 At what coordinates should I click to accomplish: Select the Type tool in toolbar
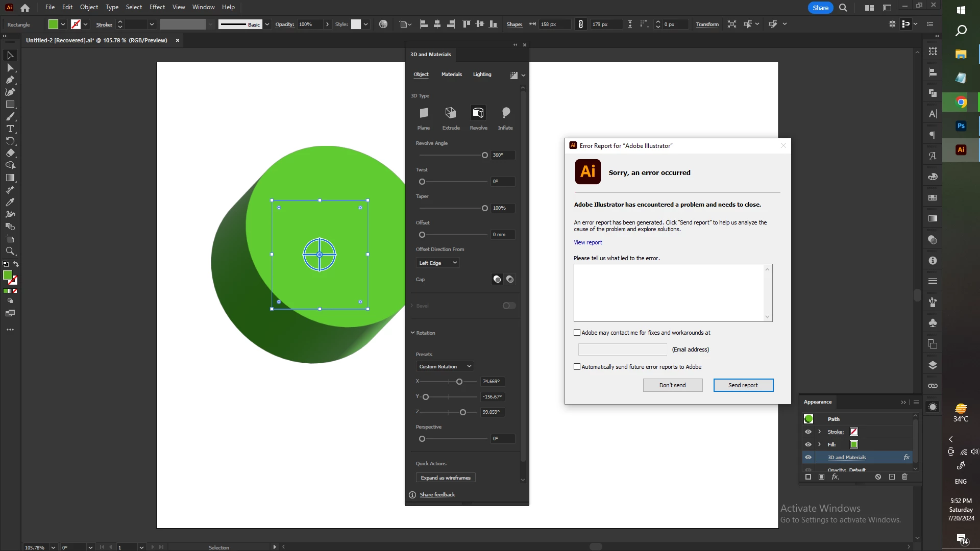[x=10, y=129]
